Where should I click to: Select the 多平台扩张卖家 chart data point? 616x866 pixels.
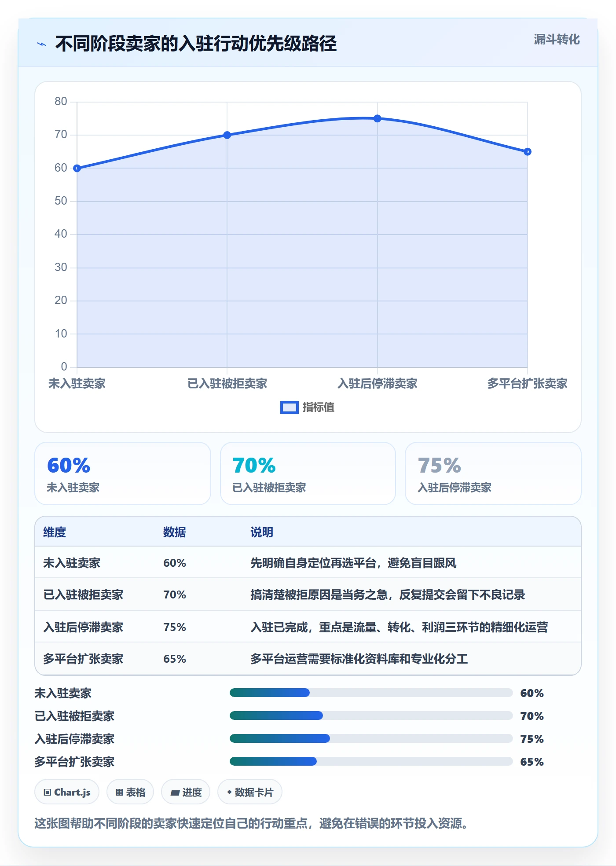(x=528, y=152)
